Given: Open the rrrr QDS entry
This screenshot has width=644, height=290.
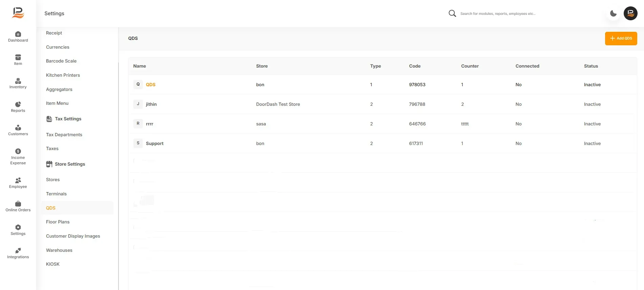Looking at the screenshot, I should (150, 124).
